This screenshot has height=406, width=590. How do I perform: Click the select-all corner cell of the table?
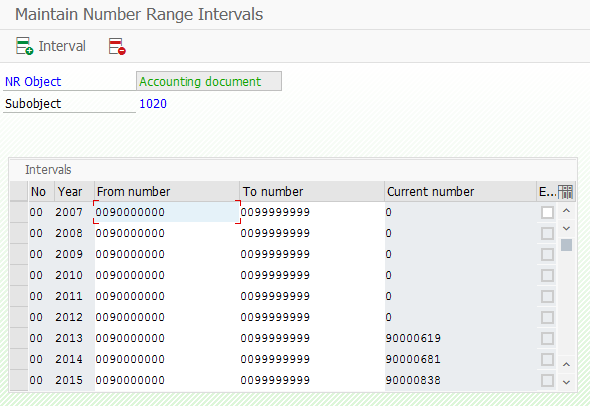pos(19,192)
